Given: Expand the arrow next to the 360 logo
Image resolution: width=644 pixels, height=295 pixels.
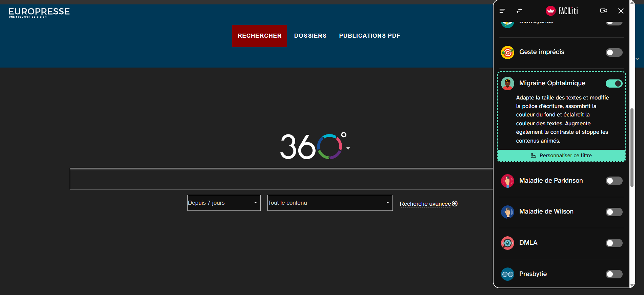Looking at the screenshot, I should click(348, 148).
